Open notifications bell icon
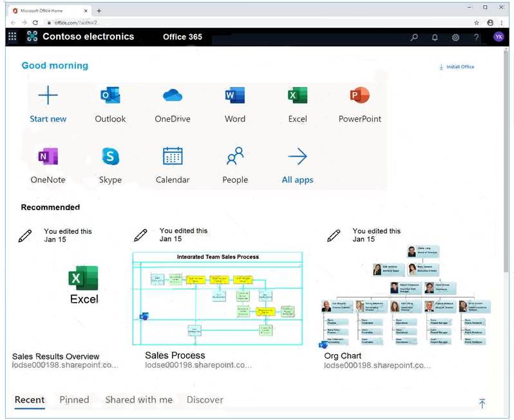This screenshot has width=514, height=420. click(435, 37)
